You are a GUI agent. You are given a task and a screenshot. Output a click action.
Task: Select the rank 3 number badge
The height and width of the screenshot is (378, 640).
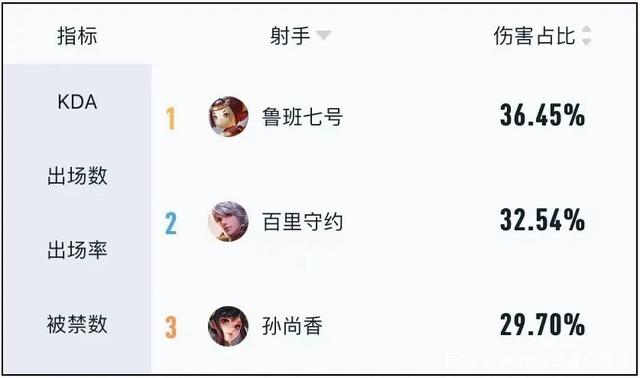click(x=171, y=327)
